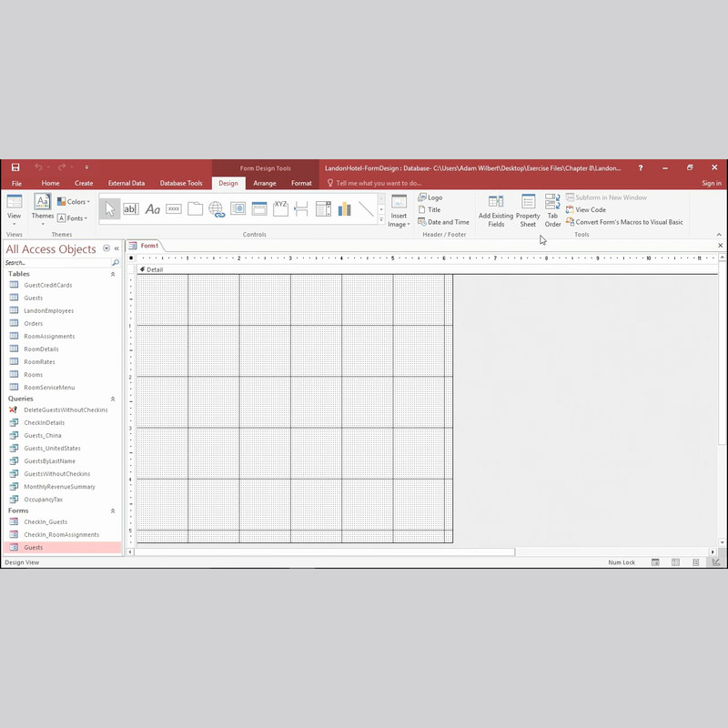728x728 pixels.
Task: Pick the Button control in Controls gallery
Action: (x=174, y=209)
